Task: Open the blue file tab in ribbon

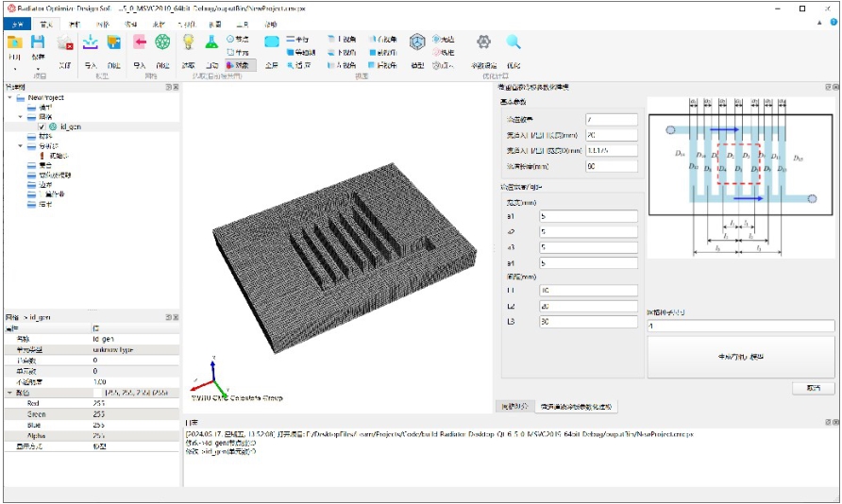Action: (x=17, y=25)
